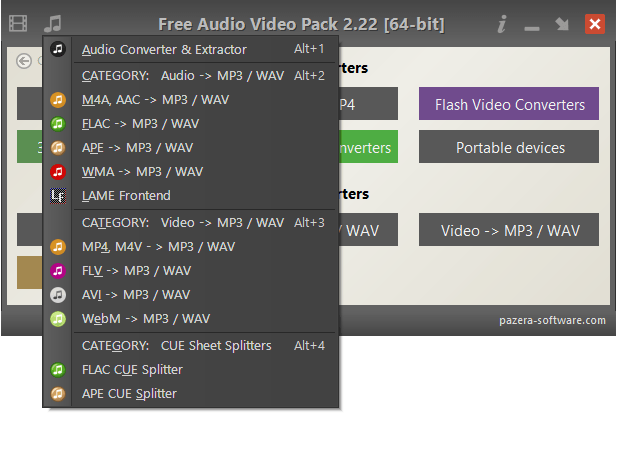Close the Free Audio Video Pack window
The height and width of the screenshot is (459, 617).
click(595, 24)
